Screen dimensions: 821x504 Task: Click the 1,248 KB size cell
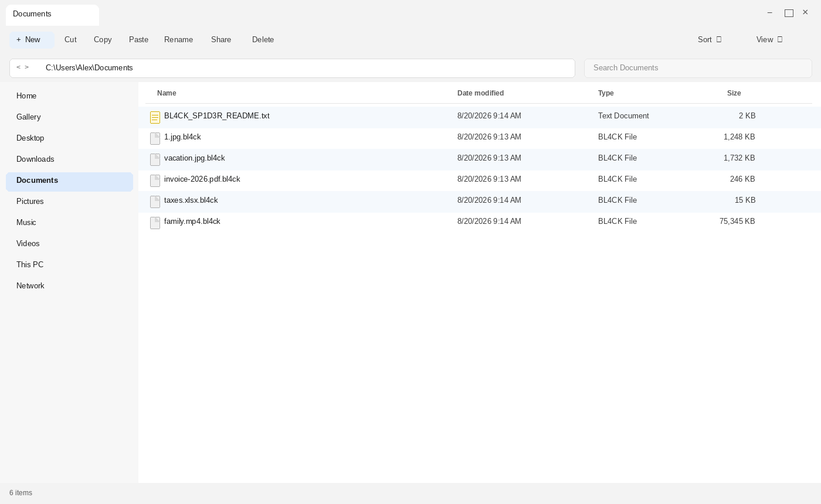pos(739,137)
